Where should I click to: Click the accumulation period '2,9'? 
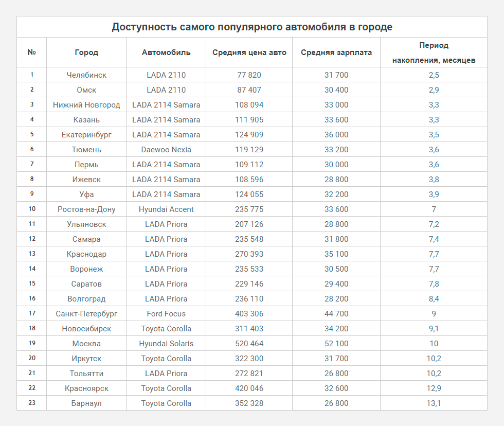click(434, 90)
